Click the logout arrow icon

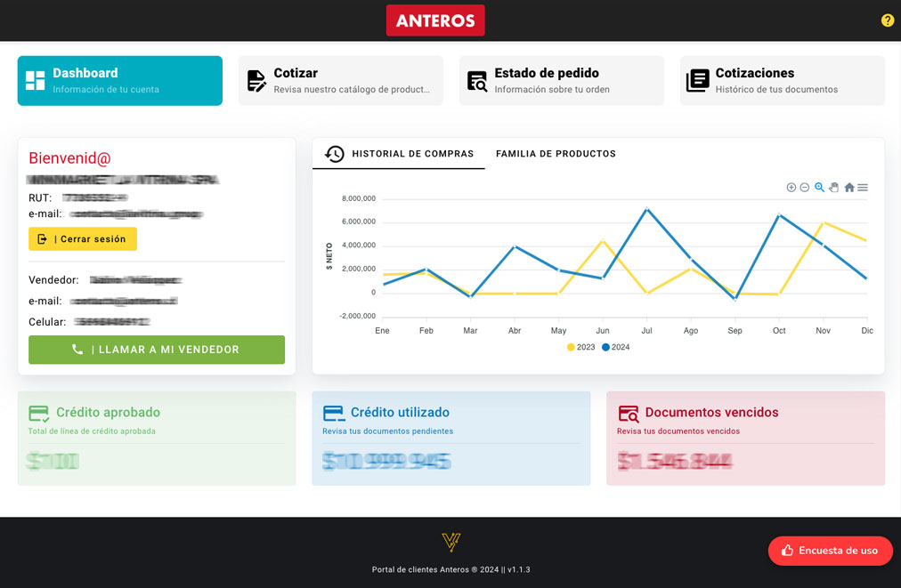(x=43, y=239)
